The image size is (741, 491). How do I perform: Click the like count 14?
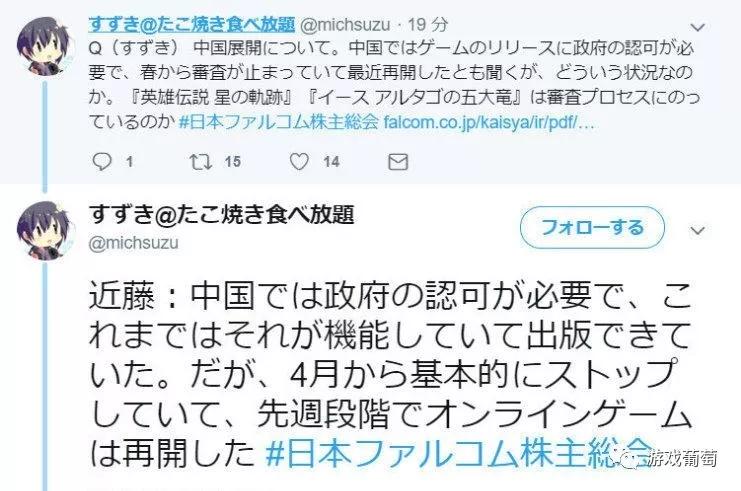331,162
